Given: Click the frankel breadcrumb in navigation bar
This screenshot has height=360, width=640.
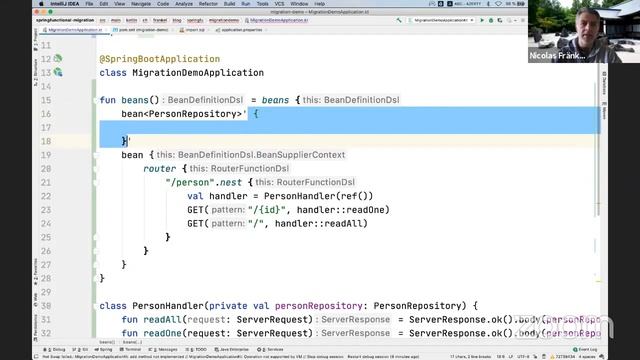Looking at the screenshot, I should point(160,20).
